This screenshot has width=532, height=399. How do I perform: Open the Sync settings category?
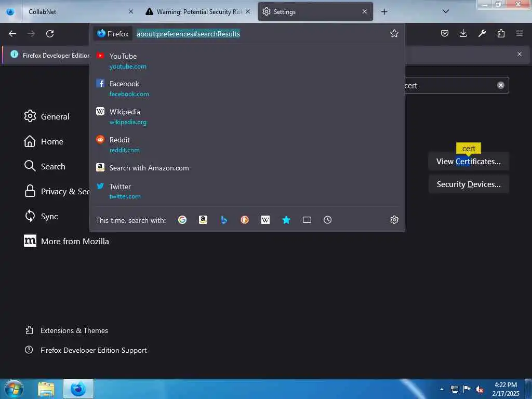42,216
